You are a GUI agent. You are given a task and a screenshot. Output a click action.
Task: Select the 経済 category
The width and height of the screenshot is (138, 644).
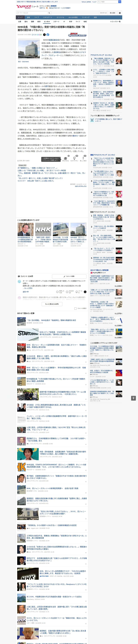[39, 21]
